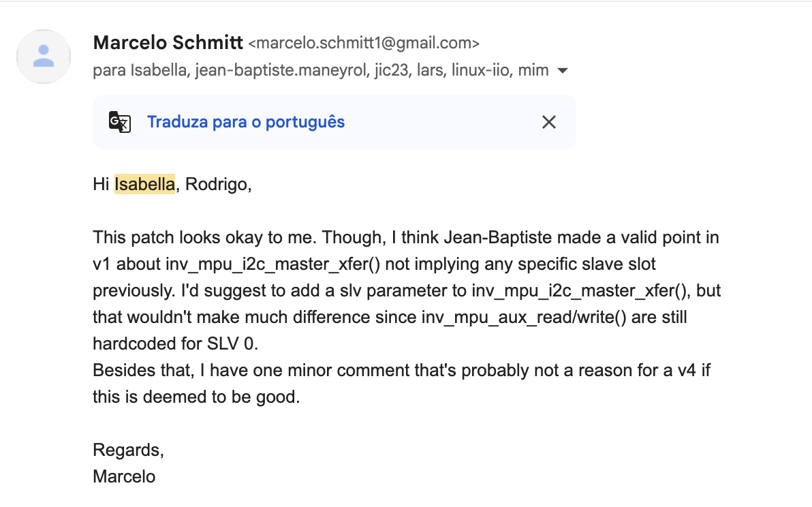This screenshot has height=507, width=812.
Task: Click the word 'para' before the recipients
Action: (x=109, y=70)
